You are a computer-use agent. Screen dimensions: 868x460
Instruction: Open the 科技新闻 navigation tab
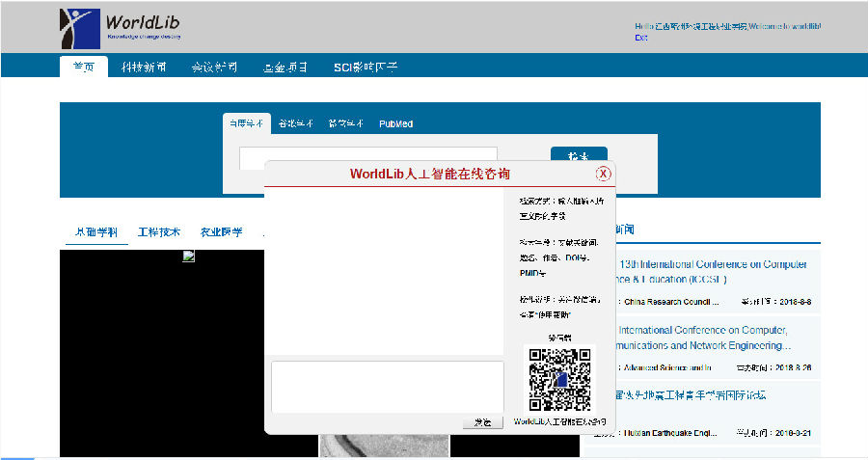(144, 67)
